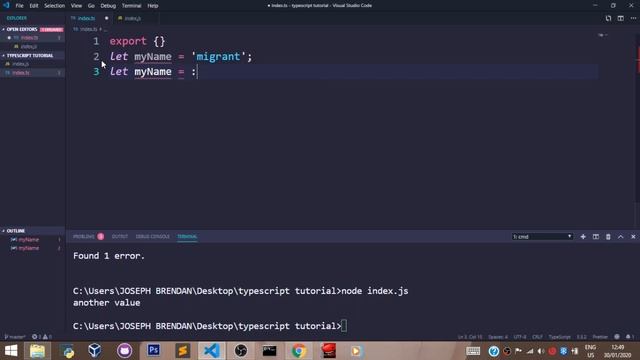Collapse the Outline section

pyautogui.click(x=16, y=231)
